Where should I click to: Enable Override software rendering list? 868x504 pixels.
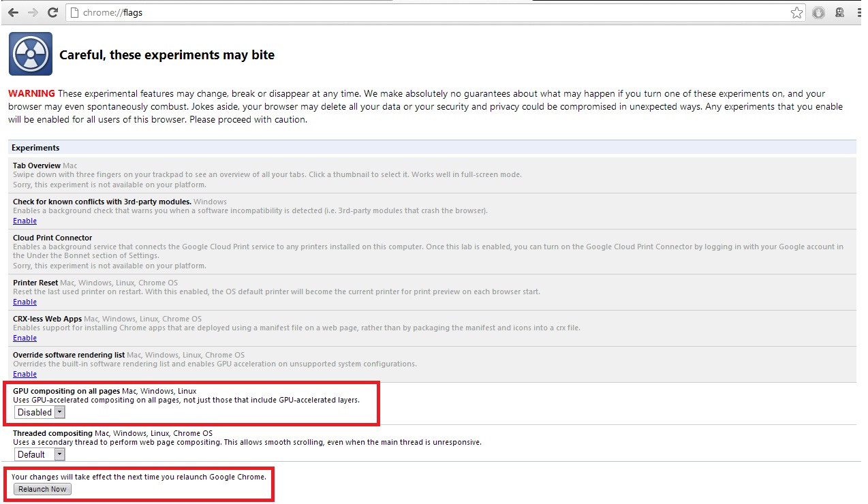tap(25, 374)
